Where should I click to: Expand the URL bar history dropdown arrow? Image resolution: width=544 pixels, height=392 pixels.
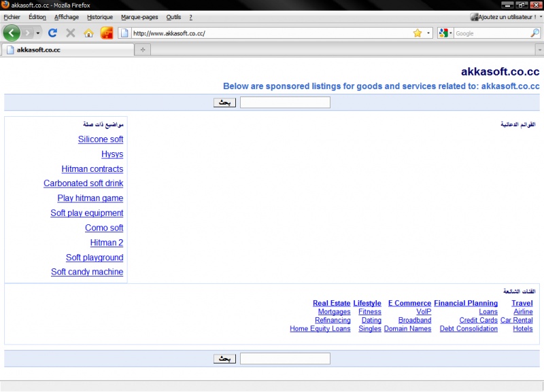coord(428,33)
